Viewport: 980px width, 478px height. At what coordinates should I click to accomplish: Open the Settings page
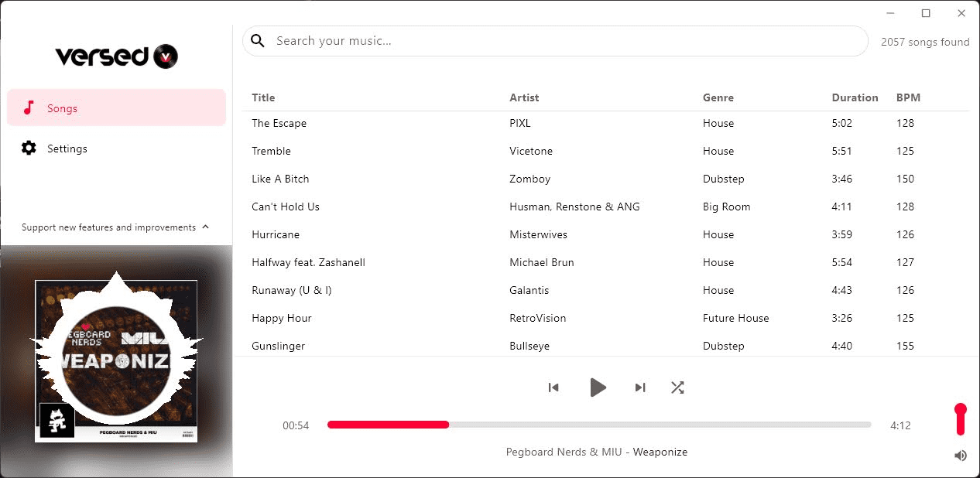click(x=67, y=149)
